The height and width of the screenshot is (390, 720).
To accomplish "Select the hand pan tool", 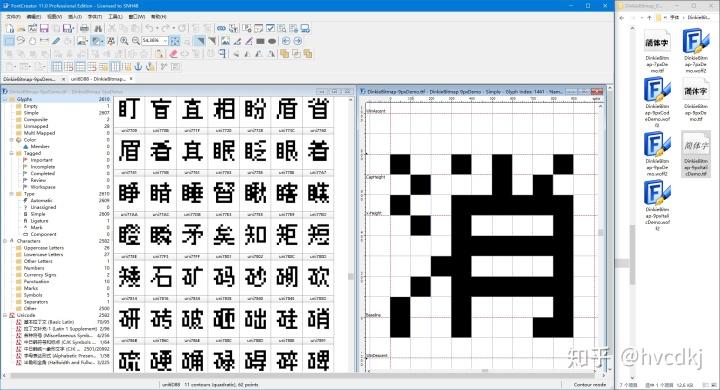I will [x=32, y=41].
